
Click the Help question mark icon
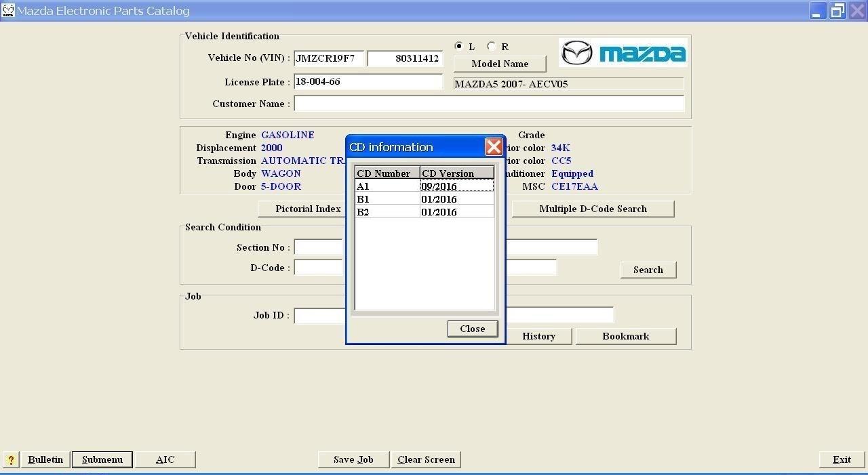coord(11,459)
